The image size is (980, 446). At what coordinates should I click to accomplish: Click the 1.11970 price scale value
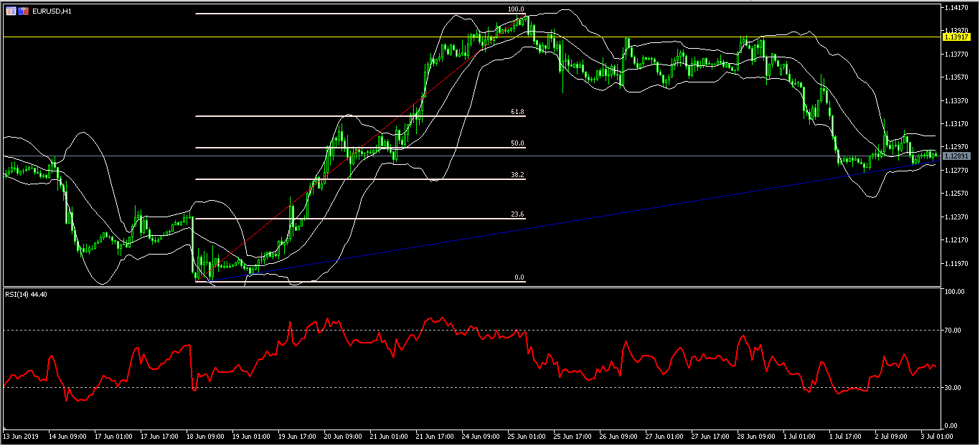[x=958, y=264]
